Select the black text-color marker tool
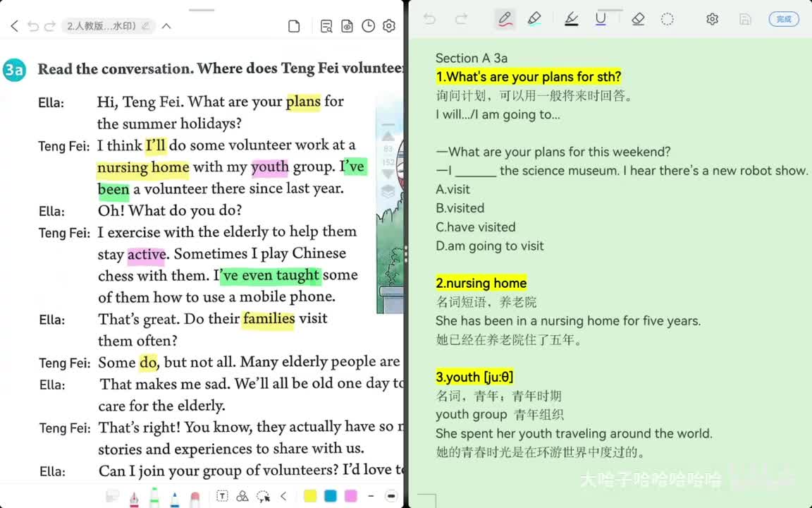 (x=571, y=19)
